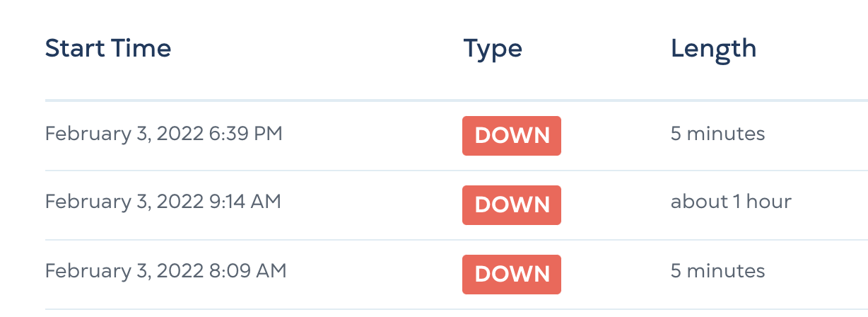Click the about 1 hour length

point(731,202)
